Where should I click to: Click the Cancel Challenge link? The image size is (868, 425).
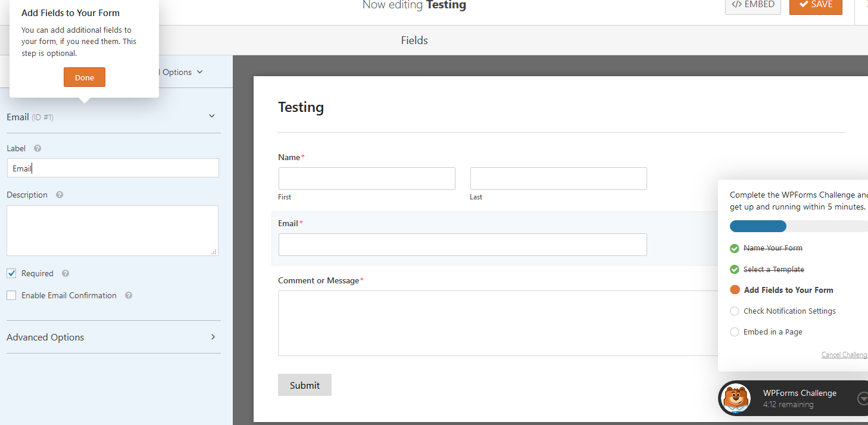point(844,355)
